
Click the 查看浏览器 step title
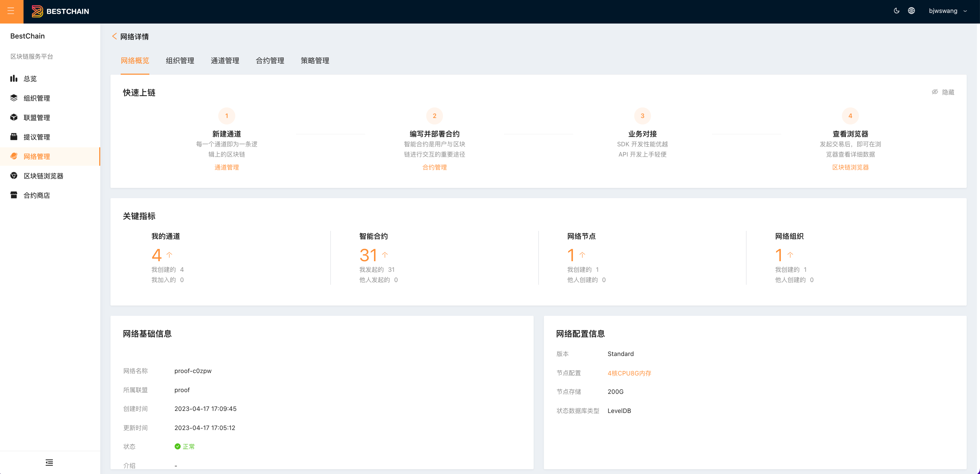coord(850,134)
